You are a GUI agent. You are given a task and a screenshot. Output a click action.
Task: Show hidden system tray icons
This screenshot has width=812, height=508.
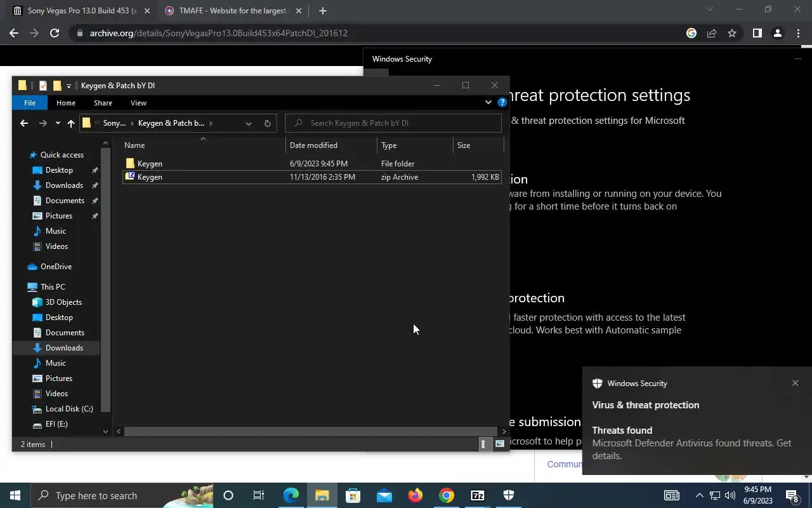point(699,495)
